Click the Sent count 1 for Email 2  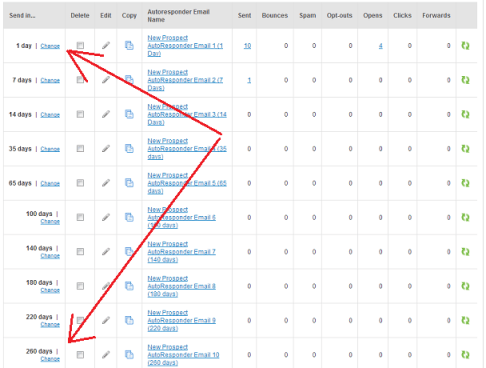pos(249,80)
